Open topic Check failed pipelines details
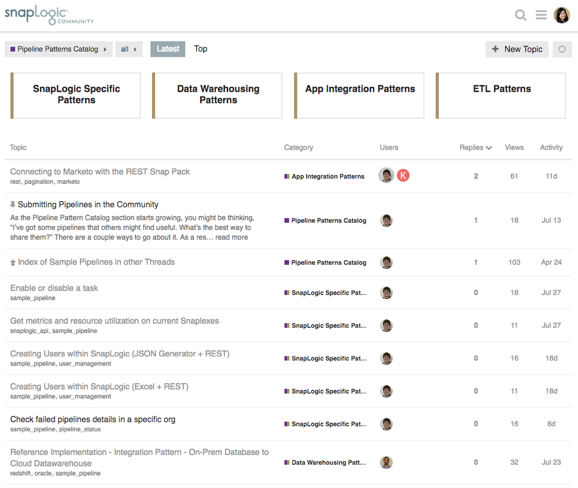The image size is (578, 488). coord(93,419)
